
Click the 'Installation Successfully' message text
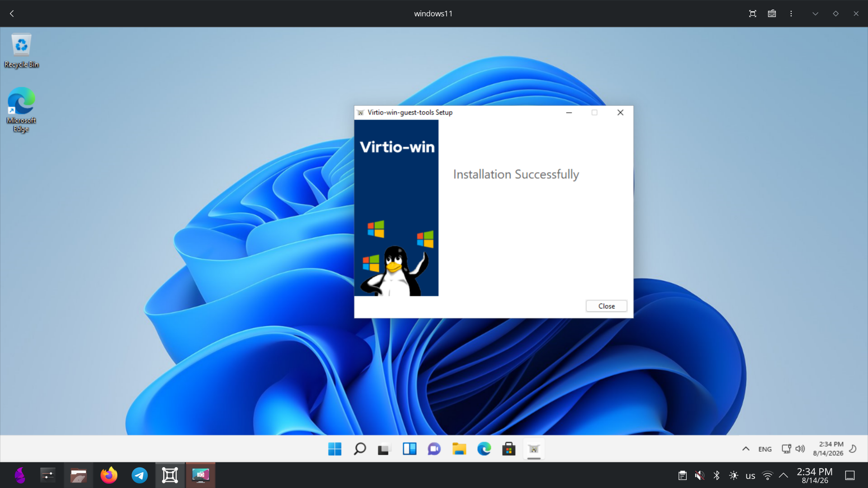[516, 174]
